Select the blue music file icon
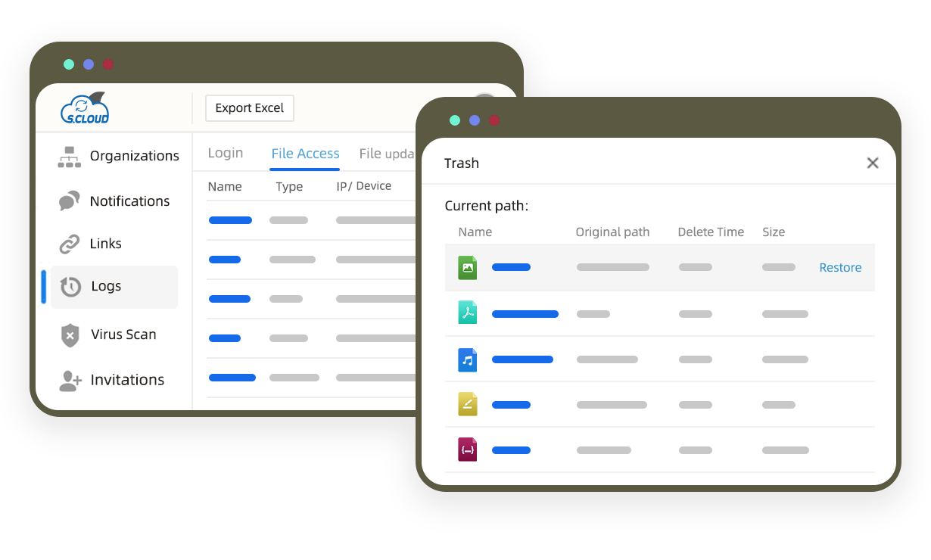 468,359
